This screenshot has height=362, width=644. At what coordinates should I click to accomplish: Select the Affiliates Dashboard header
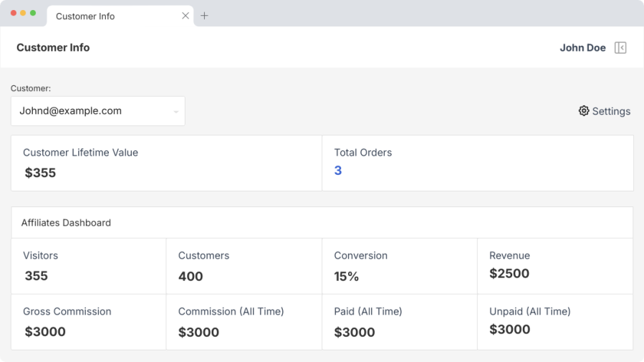click(66, 223)
